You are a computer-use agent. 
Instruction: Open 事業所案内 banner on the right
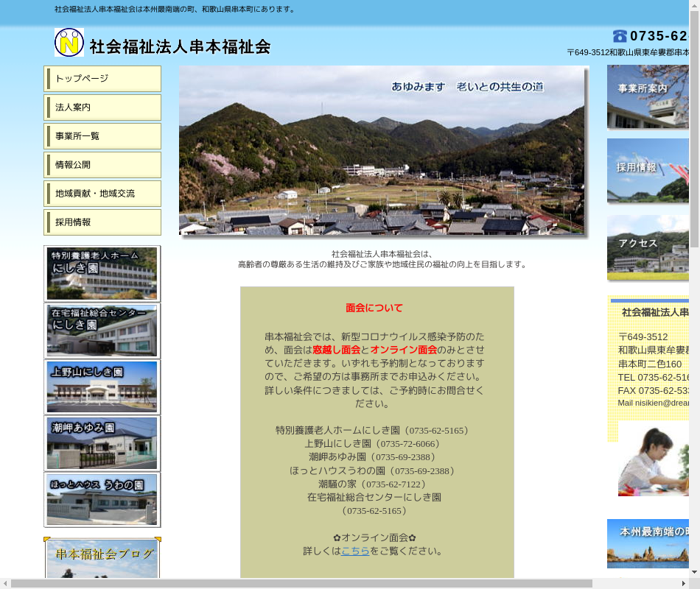(648, 97)
